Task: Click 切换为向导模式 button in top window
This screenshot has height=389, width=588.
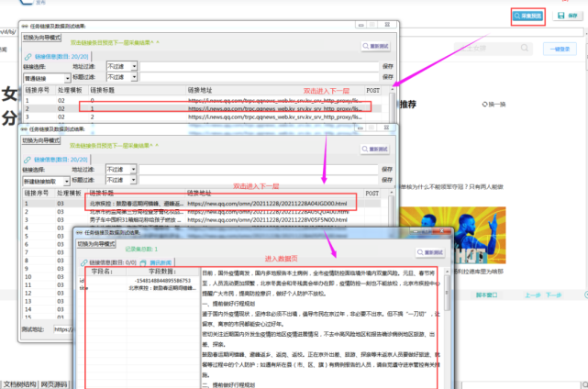Action: [x=41, y=38]
